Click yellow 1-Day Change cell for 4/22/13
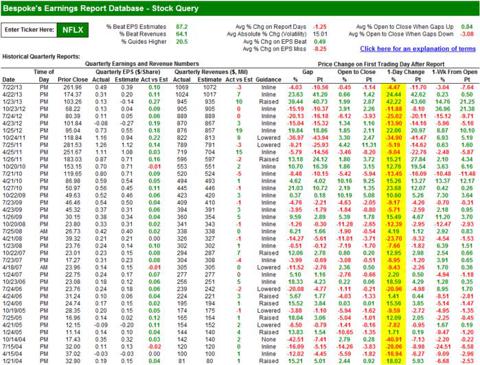This screenshot has width=480, height=365. [x=393, y=95]
